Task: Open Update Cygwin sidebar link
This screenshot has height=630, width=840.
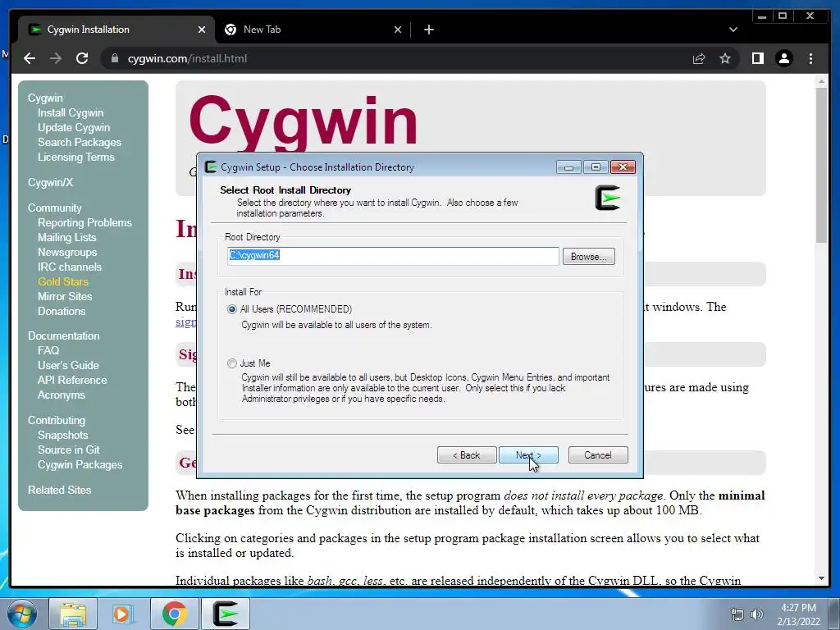Action: (73, 127)
